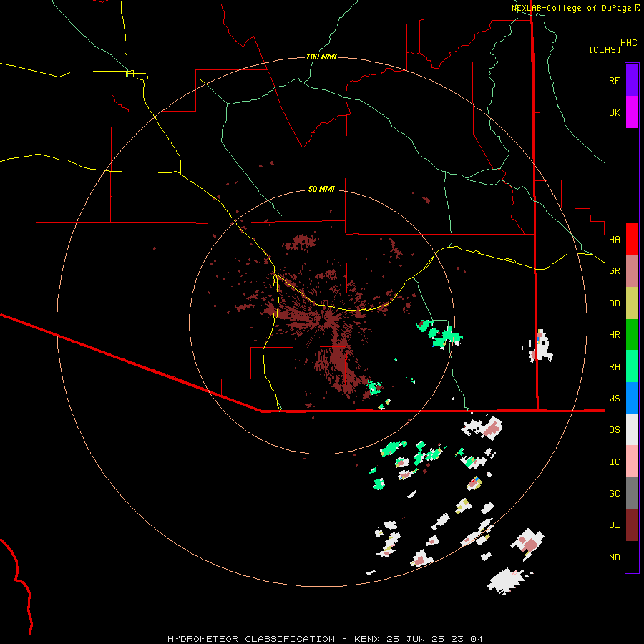Viewport: 644px width, 644px height.
Task: Click the DS legend label
Action: 614,429
